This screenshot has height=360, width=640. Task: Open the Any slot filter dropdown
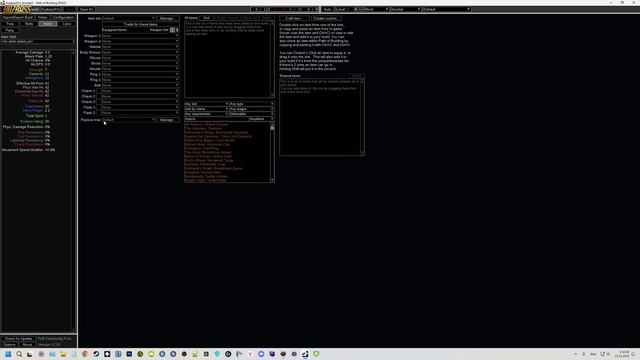tap(206, 104)
